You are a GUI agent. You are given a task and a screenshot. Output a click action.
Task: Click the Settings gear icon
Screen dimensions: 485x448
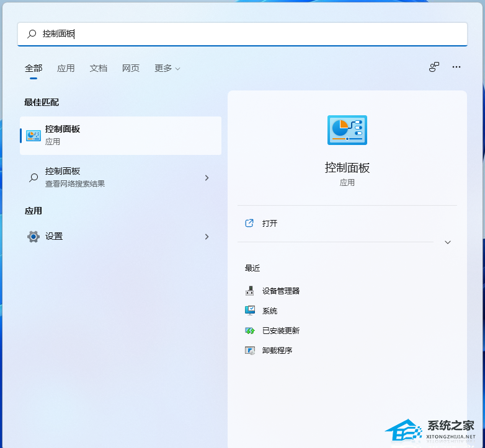pyautogui.click(x=33, y=237)
